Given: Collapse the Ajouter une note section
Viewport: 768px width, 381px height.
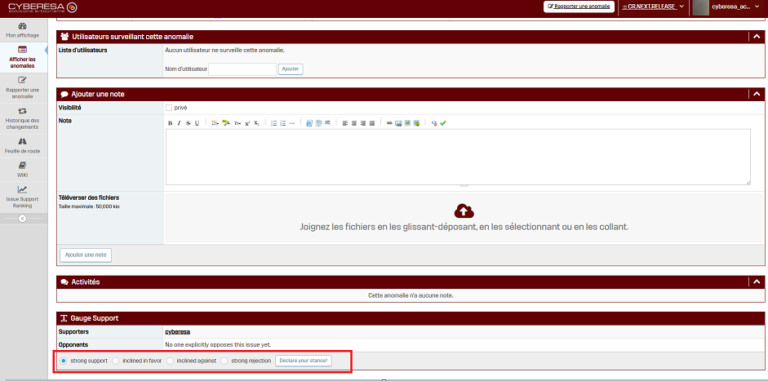Looking at the screenshot, I should 757,94.
